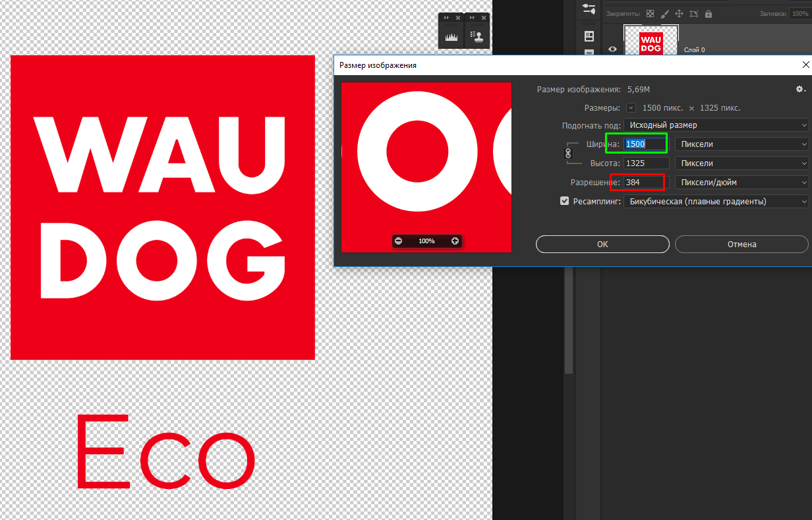Toggle the Ресамплинг checkbox

[564, 201]
